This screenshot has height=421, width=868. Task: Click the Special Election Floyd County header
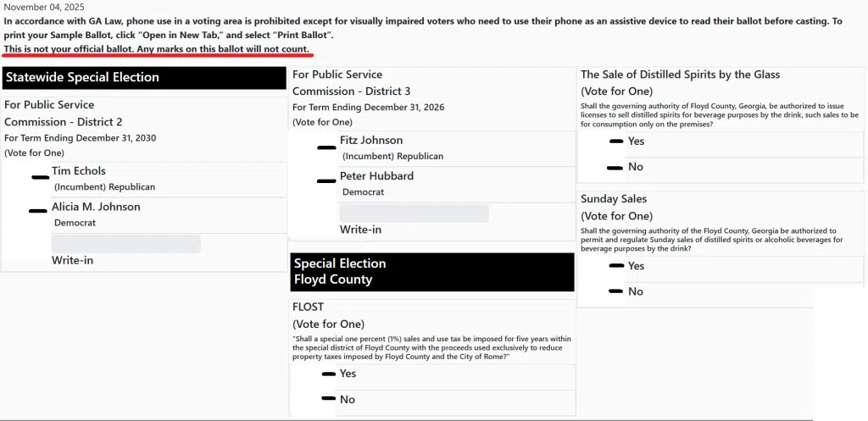[432, 271]
